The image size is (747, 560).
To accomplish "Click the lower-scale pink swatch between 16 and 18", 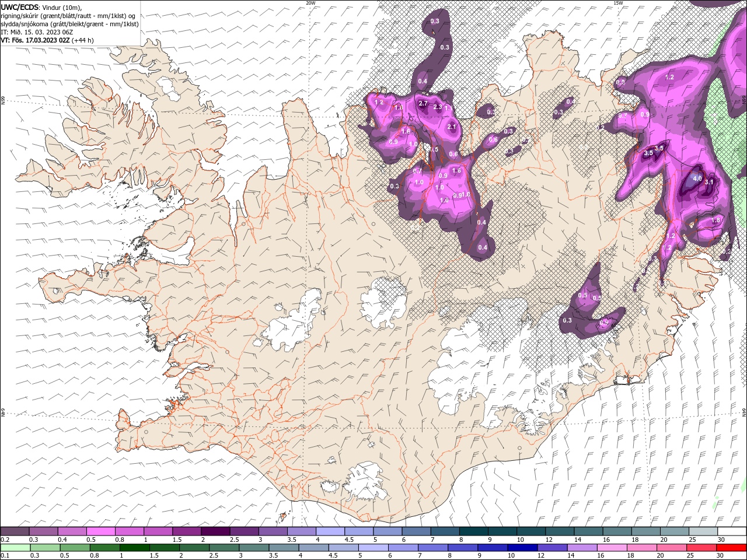I will 611,548.
